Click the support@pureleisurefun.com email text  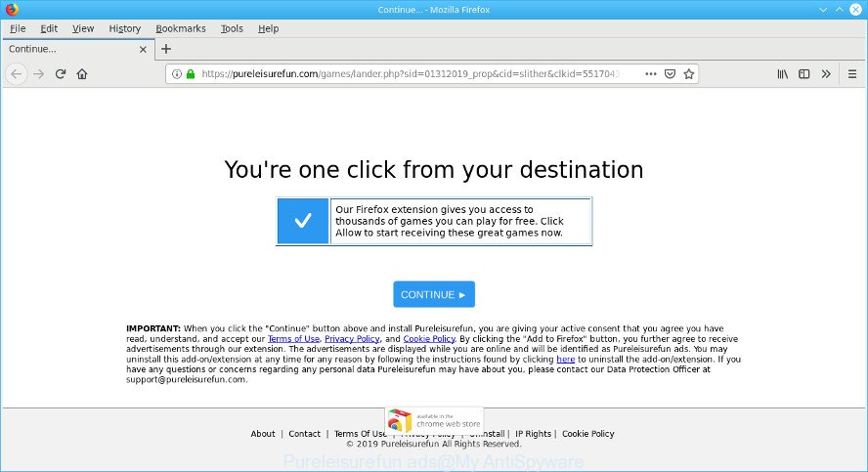[x=186, y=379]
